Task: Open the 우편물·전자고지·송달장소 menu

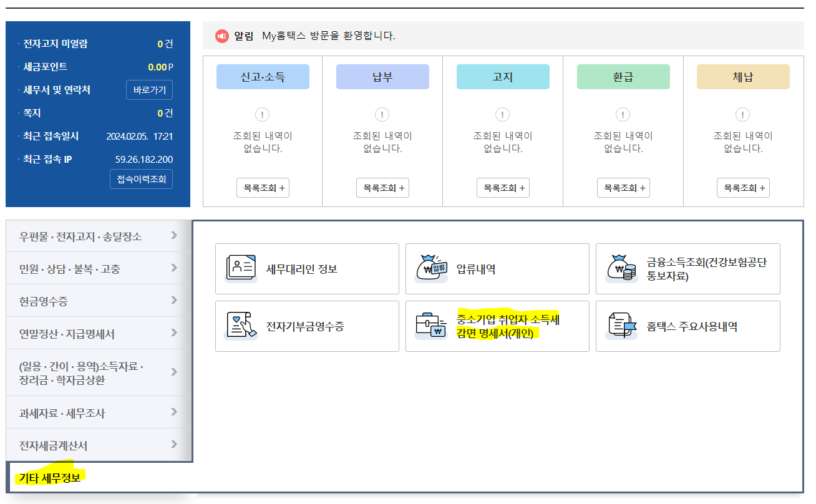Action: coord(99,236)
